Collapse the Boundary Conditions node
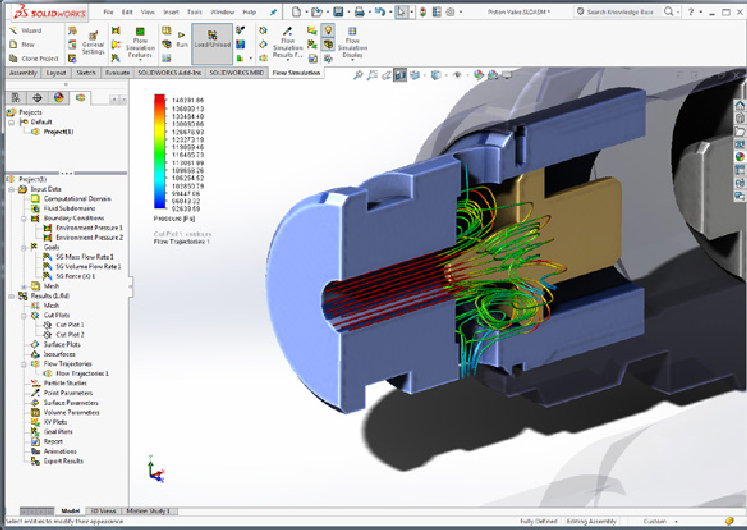This screenshot has height=530, width=747. click(23, 219)
